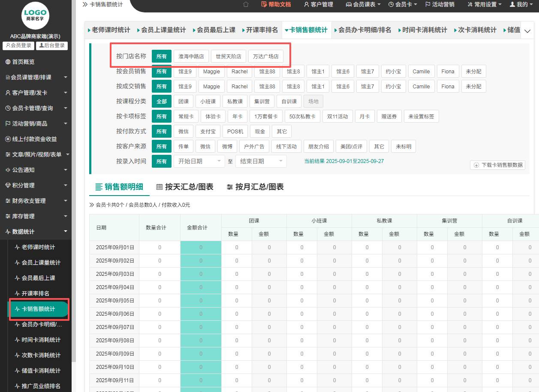539x392 pixels.
Task: Switch to 会员办卡明细/排名 tab
Action: coord(364,30)
